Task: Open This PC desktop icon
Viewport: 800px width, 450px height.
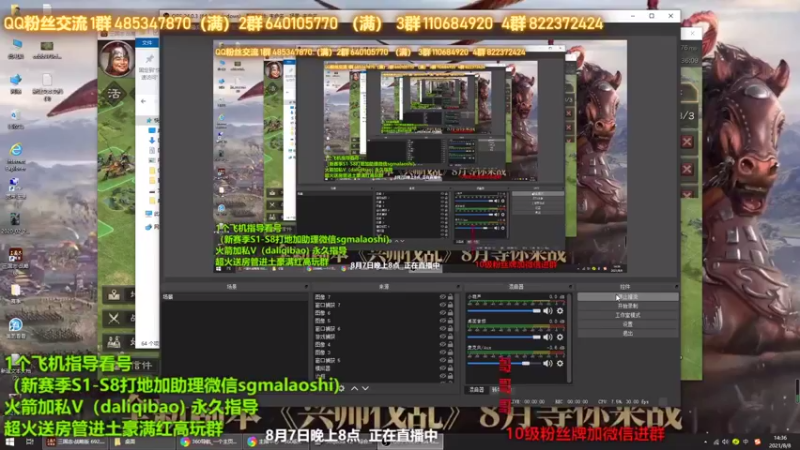Action: 16,48
